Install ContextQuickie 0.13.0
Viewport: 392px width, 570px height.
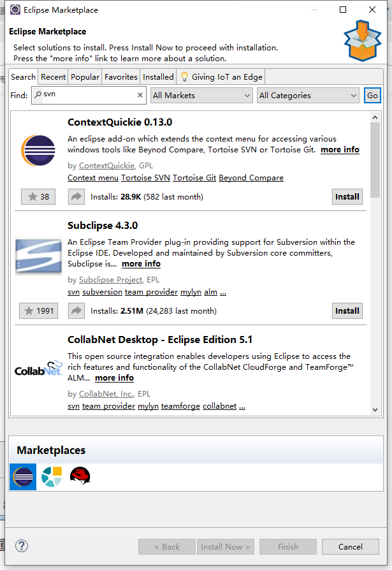tap(347, 196)
